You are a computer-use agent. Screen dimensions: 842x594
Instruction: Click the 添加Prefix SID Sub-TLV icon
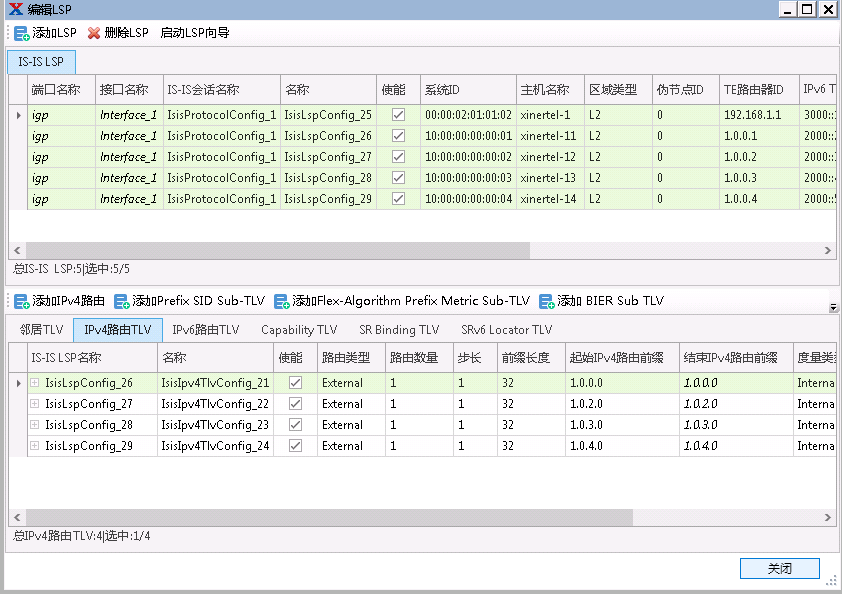coord(121,301)
